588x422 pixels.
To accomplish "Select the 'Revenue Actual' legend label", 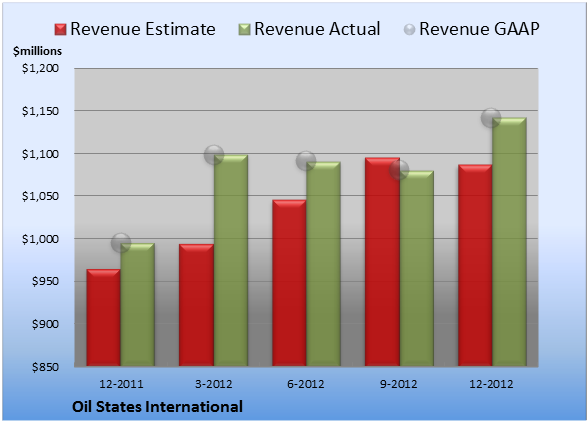I will tap(317, 29).
